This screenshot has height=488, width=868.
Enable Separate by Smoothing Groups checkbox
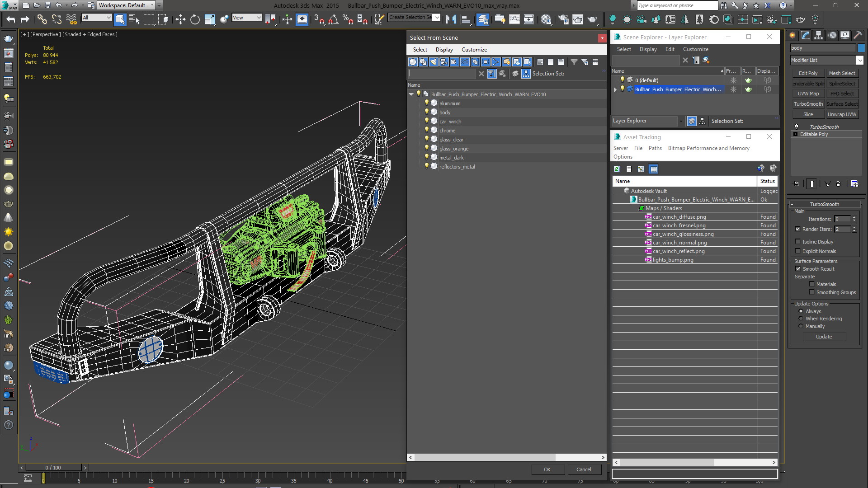click(811, 292)
